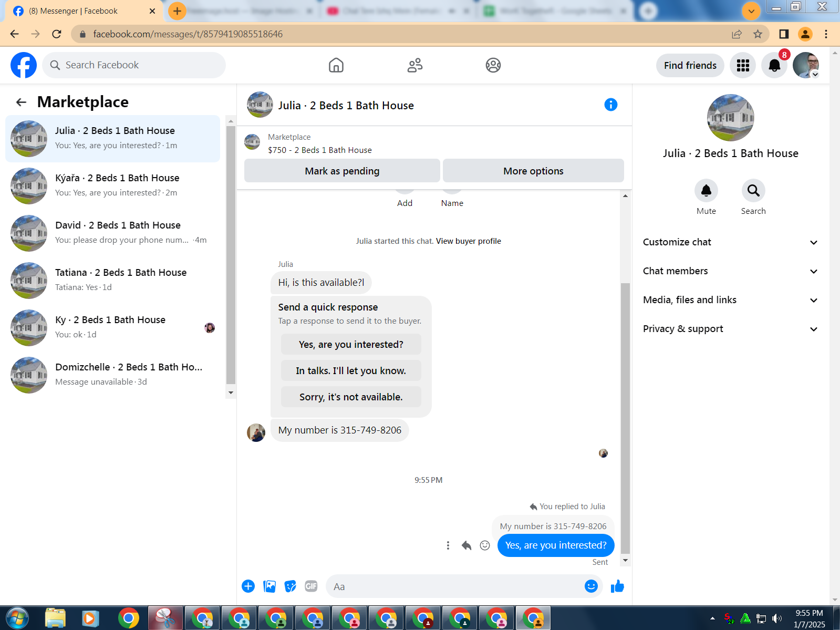
Task: Open three-dot menu for sent message
Action: (x=448, y=545)
